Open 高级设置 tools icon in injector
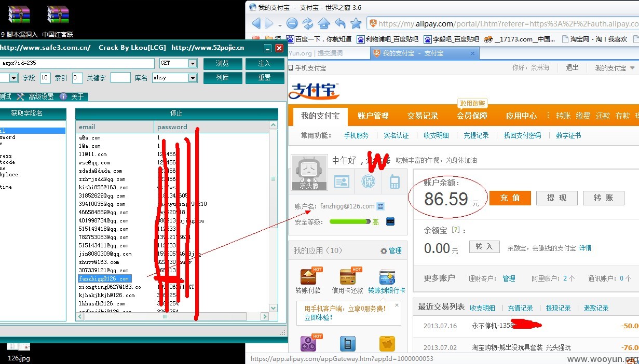639x364 pixels. [21, 96]
